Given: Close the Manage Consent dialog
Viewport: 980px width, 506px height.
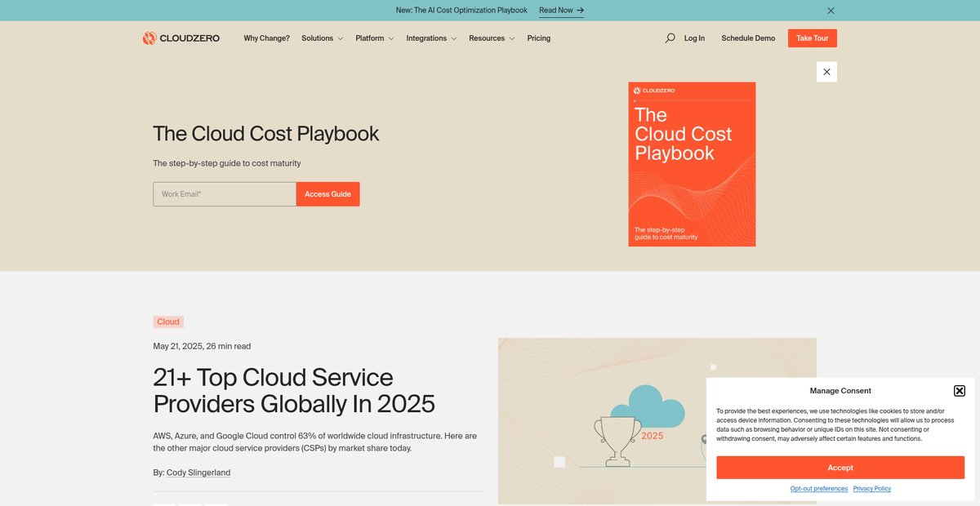Looking at the screenshot, I should 960,391.
